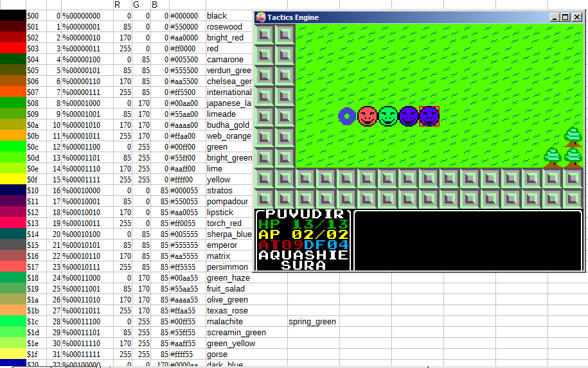588x368 pixels.
Task: Click the torch_red swatch in row $13
Action: pos(13,223)
